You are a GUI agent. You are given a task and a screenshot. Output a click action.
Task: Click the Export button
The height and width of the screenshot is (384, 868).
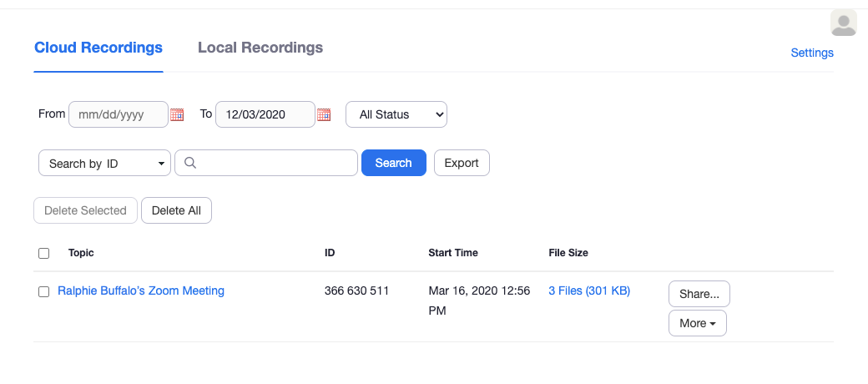pyautogui.click(x=462, y=163)
